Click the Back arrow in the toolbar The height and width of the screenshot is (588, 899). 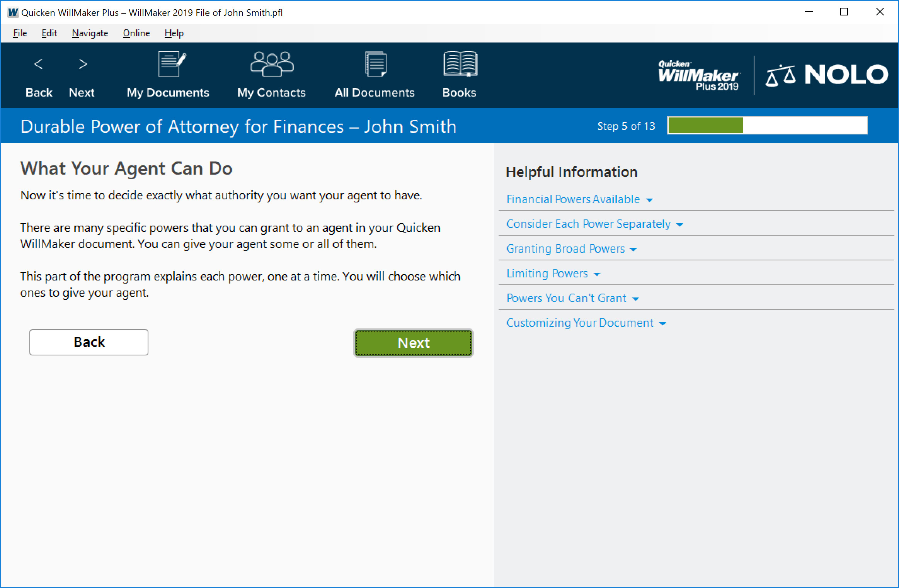(x=39, y=75)
